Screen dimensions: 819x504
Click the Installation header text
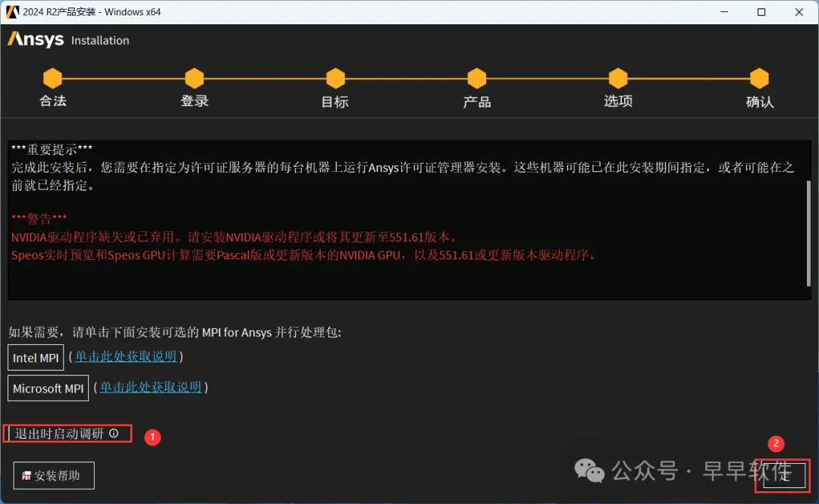(100, 40)
